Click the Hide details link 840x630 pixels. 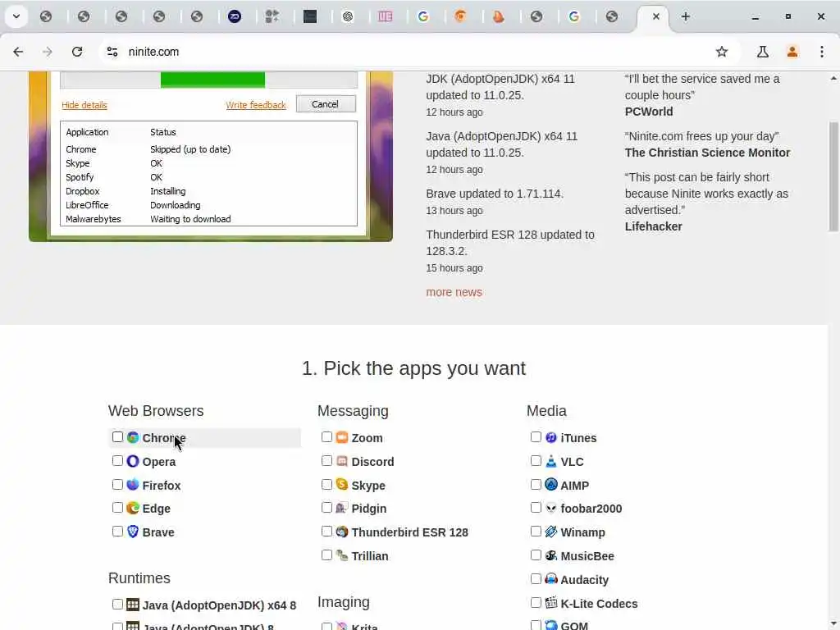[84, 105]
